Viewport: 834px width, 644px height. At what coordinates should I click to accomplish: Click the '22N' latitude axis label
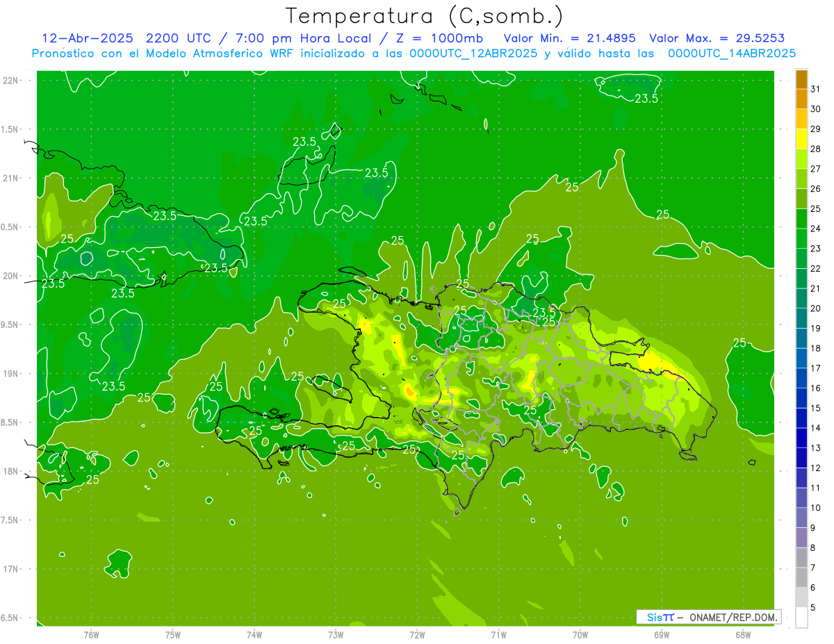12,81
